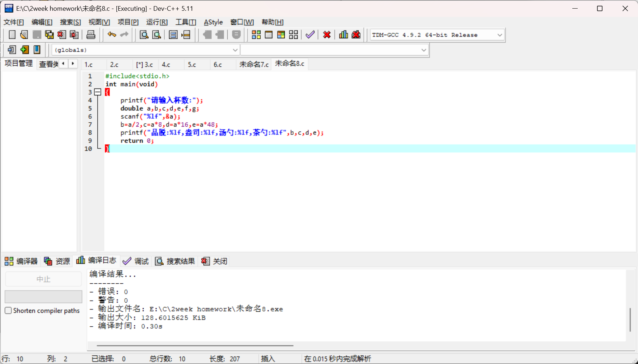Screen dimensions: 638x364
Task: Click the 关闭 bottom panel tab
Action: tap(214, 261)
